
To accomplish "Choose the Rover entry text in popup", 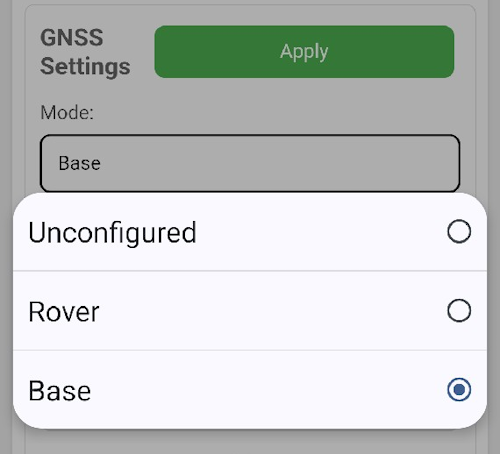I will pyautogui.click(x=64, y=311).
